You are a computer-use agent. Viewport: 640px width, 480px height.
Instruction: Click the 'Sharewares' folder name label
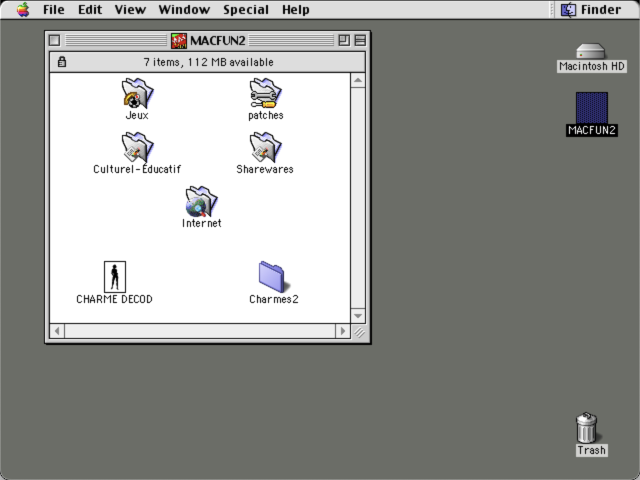tap(265, 169)
